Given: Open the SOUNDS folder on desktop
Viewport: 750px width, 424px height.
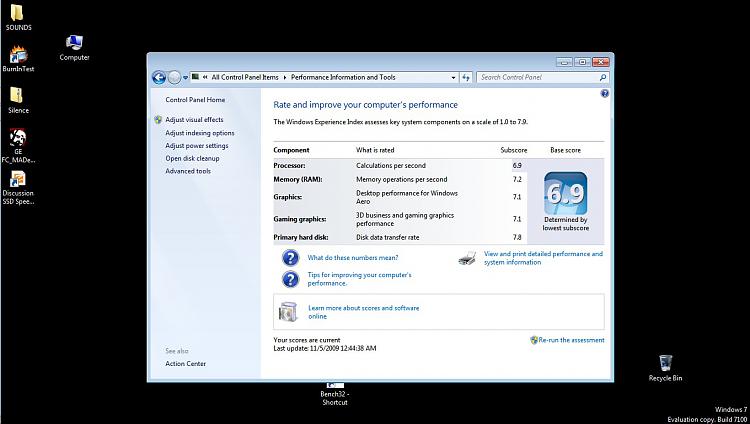Looking at the screenshot, I should (x=18, y=17).
